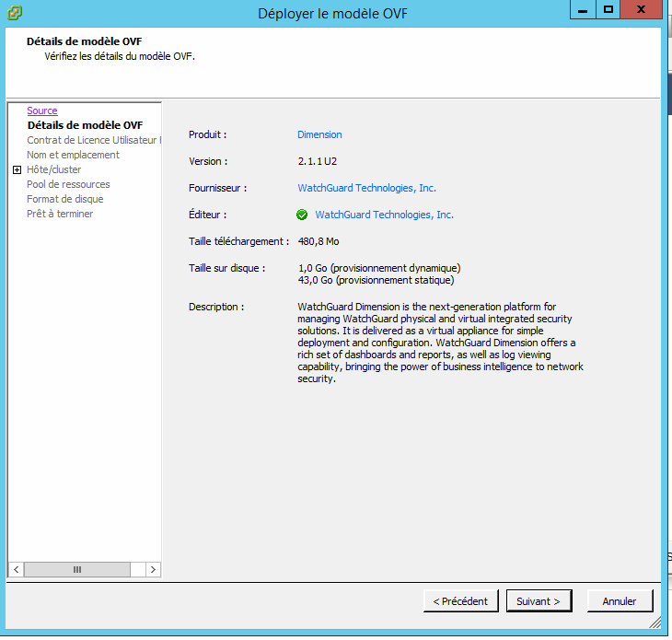Viewport: 672px width, 640px height.
Task: Click the 480,8 Mo download size
Action: (x=319, y=241)
